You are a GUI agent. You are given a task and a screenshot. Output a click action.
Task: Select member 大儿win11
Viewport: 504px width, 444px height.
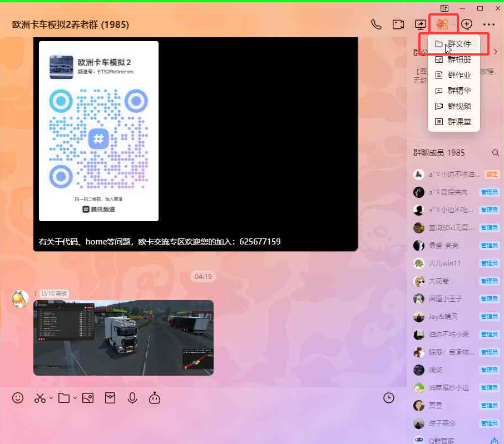[456, 263]
